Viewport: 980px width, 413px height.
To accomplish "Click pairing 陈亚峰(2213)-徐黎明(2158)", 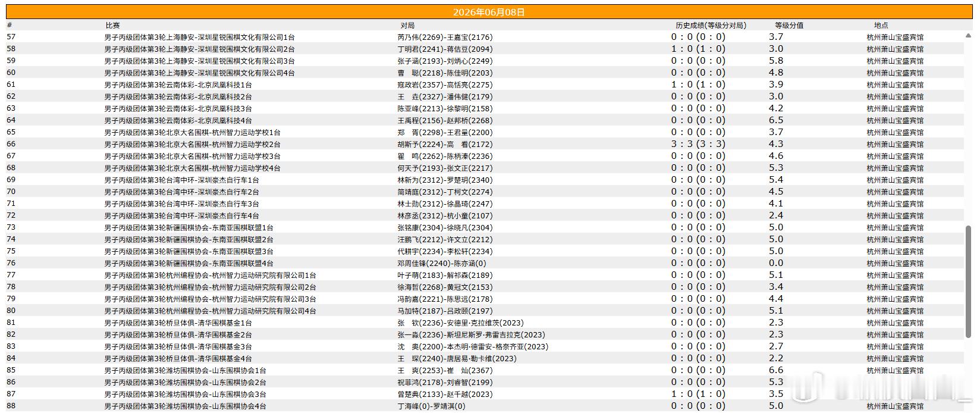I will (445, 108).
